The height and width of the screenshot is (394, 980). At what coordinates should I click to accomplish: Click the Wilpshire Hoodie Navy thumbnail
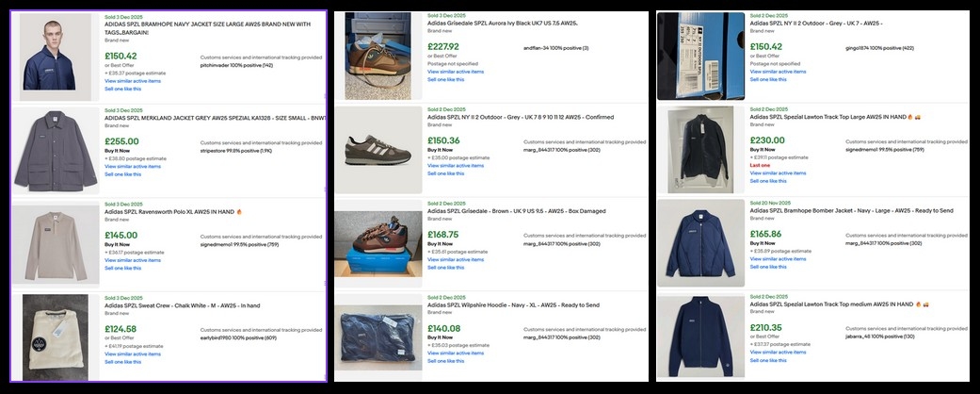pos(378,337)
